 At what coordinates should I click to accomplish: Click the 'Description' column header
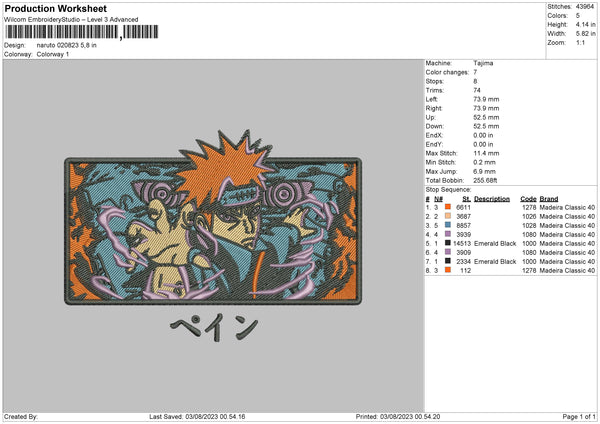pyautogui.click(x=492, y=199)
